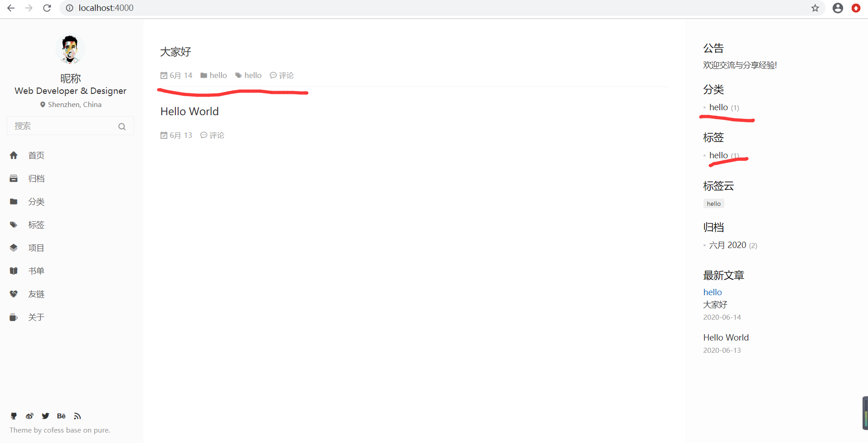Open 标签 menu item in sidebar
The height and width of the screenshot is (443, 868).
pyautogui.click(x=36, y=225)
